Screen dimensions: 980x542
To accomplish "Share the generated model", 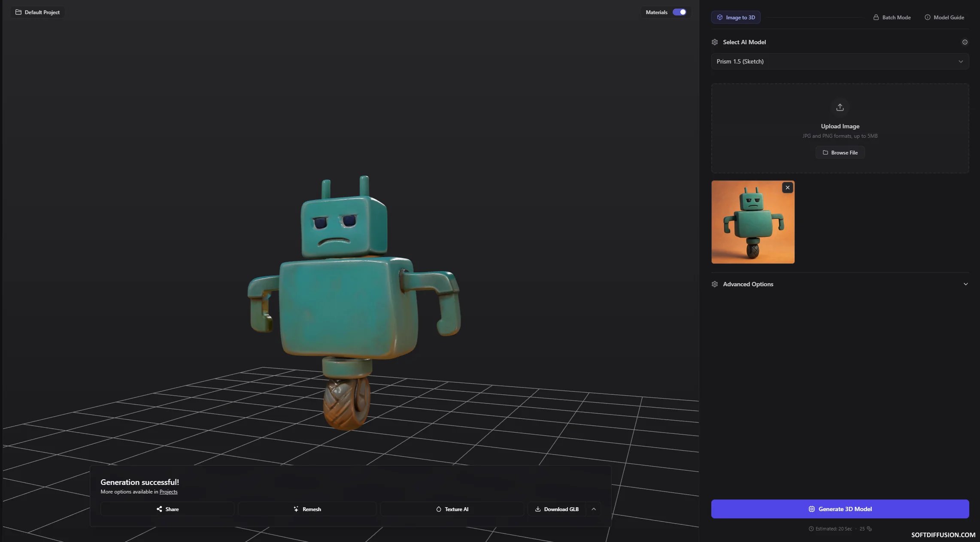I will 167,509.
